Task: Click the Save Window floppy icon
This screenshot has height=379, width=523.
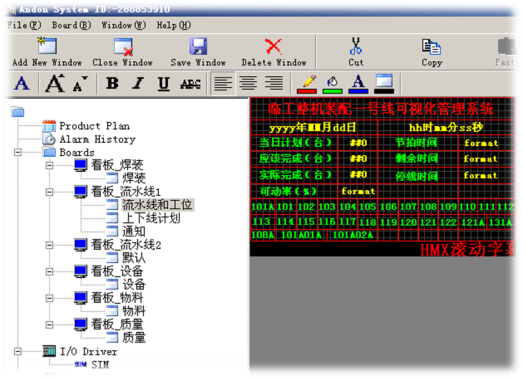Action: (198, 46)
